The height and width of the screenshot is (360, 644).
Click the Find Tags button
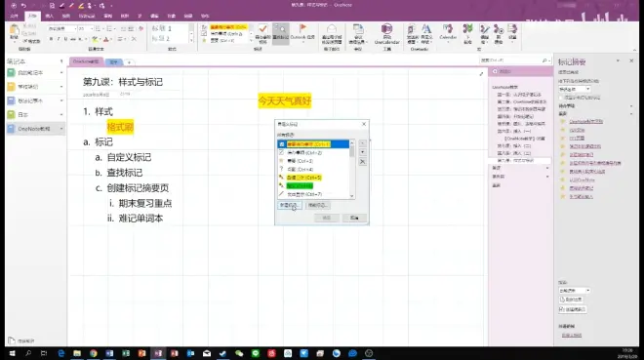click(280, 33)
